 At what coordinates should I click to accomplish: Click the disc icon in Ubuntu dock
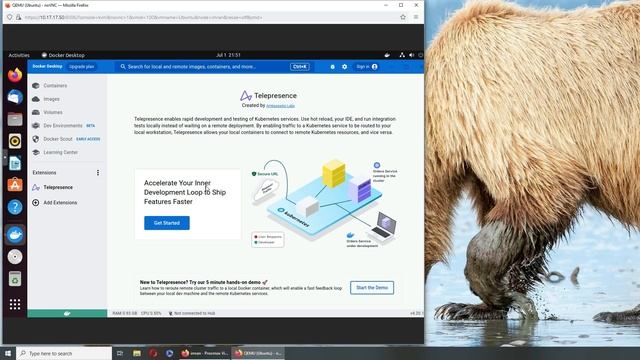(x=15, y=257)
